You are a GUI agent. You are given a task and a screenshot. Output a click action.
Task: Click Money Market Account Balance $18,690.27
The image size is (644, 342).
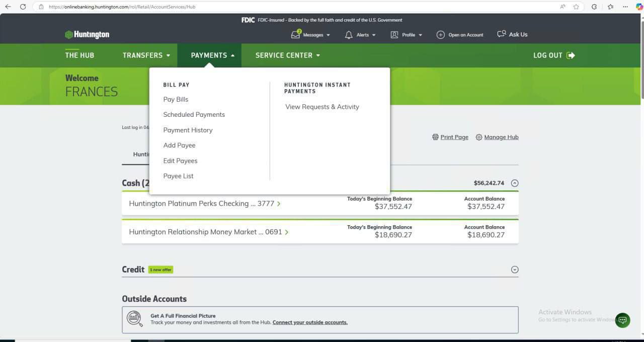pyautogui.click(x=486, y=235)
